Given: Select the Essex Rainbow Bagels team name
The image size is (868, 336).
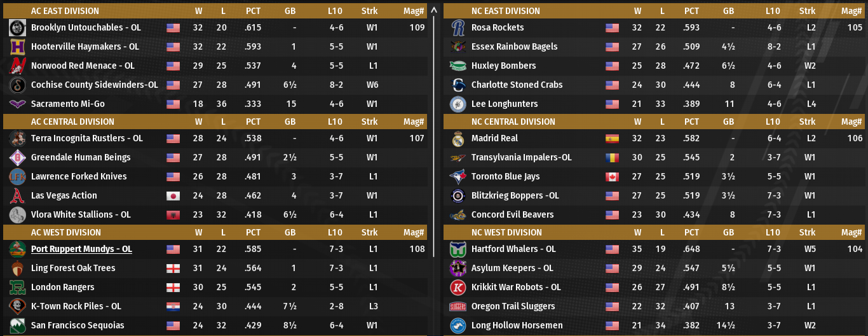Looking at the screenshot, I should point(514,47).
